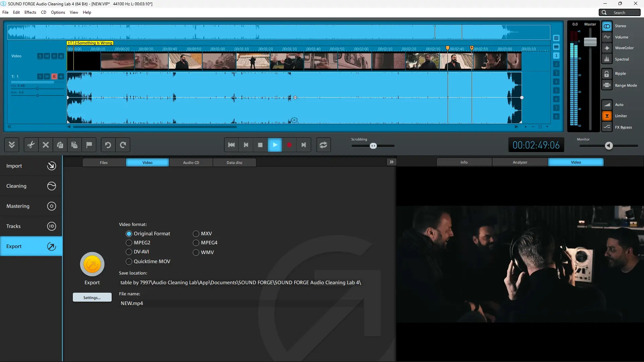Viewport: 644px width, 362px height.
Task: Collapse the track area with double-down chevron
Action: coord(12,145)
